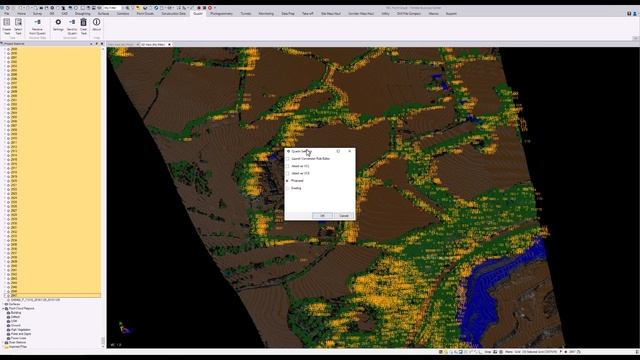
Task: Check the Attach as VCL option
Action: [287, 166]
